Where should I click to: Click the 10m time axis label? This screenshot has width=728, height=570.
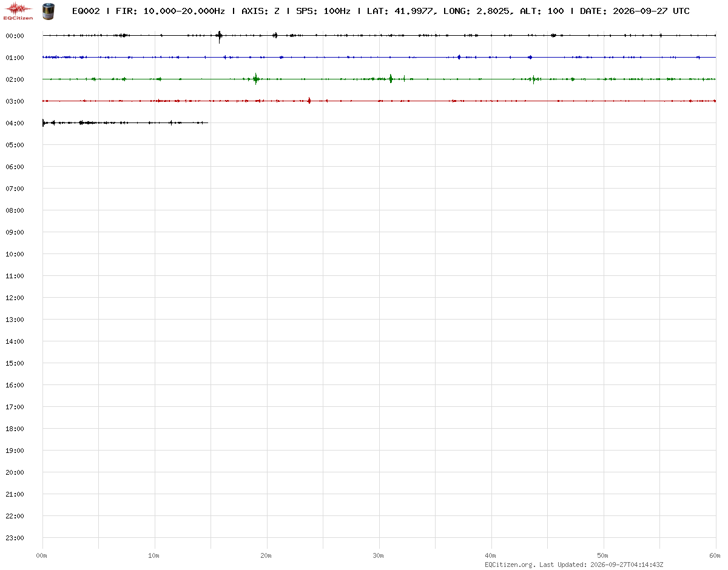[x=154, y=555]
